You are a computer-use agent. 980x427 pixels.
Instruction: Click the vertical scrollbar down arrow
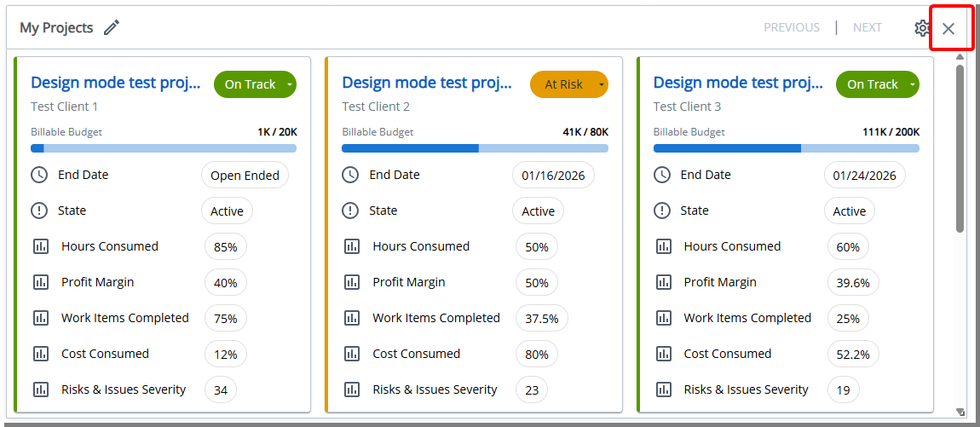tap(960, 412)
